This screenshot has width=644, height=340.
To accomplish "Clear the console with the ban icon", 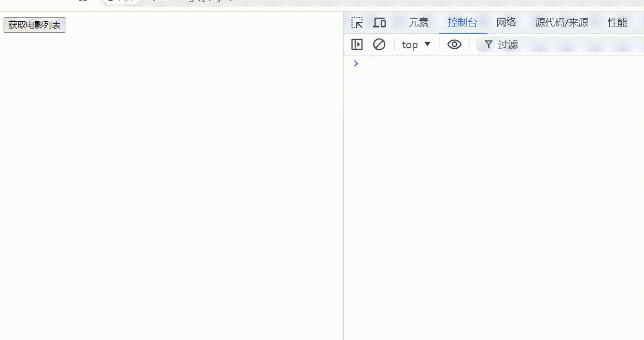I will [x=380, y=45].
